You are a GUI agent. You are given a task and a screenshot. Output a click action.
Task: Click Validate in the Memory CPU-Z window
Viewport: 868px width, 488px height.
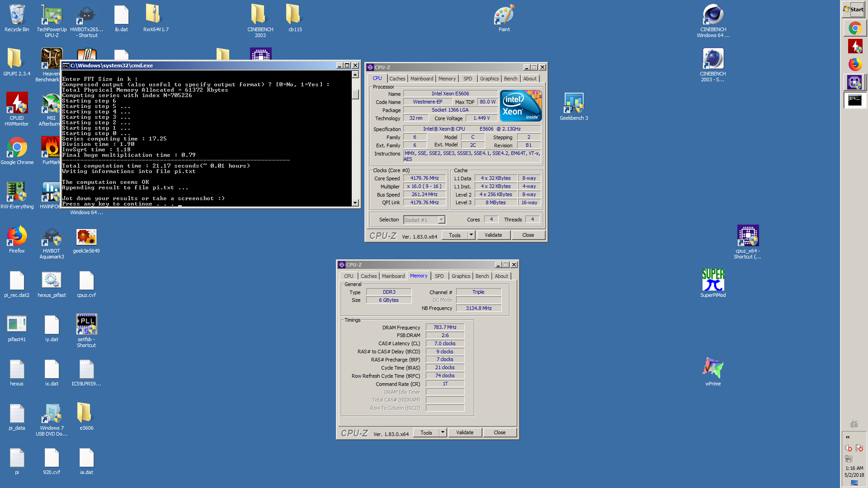coord(465,432)
